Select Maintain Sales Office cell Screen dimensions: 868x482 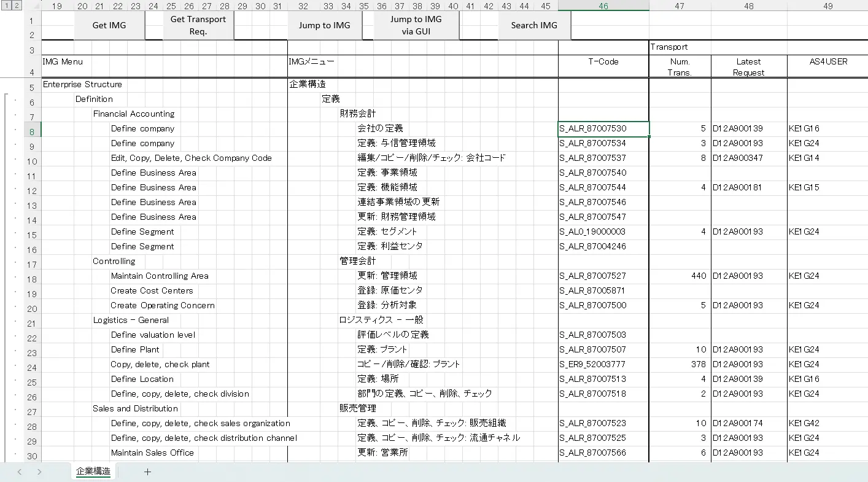tap(152, 453)
